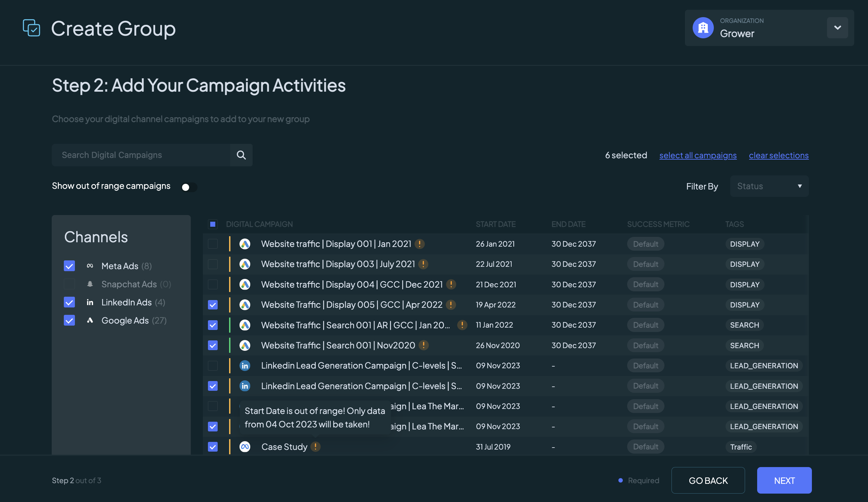Open Default success metric for Display 005 row

[645, 304]
